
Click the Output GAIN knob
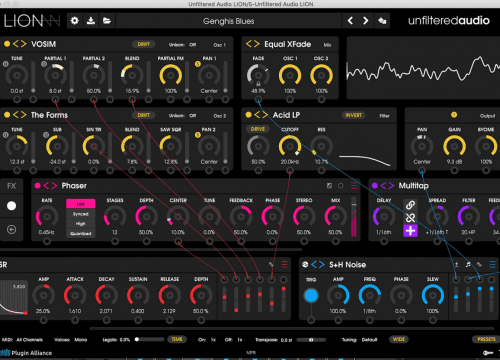coord(454,146)
